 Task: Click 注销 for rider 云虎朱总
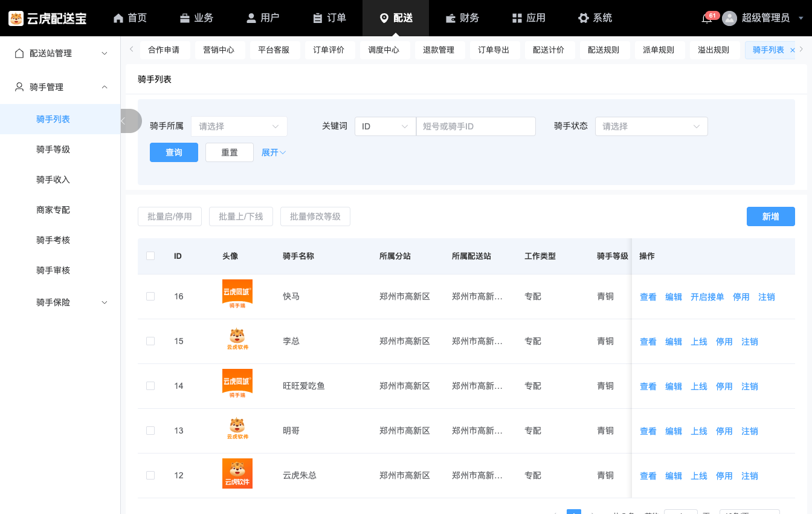[750, 476]
